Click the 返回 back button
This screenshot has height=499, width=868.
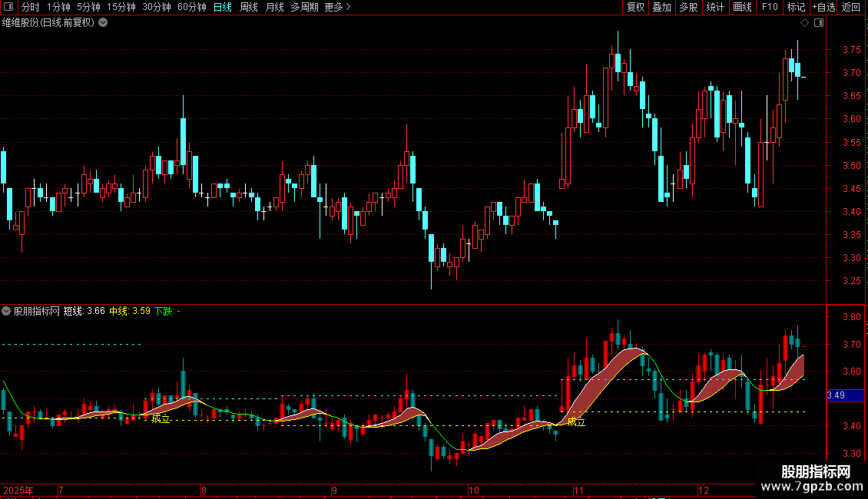(851, 7)
